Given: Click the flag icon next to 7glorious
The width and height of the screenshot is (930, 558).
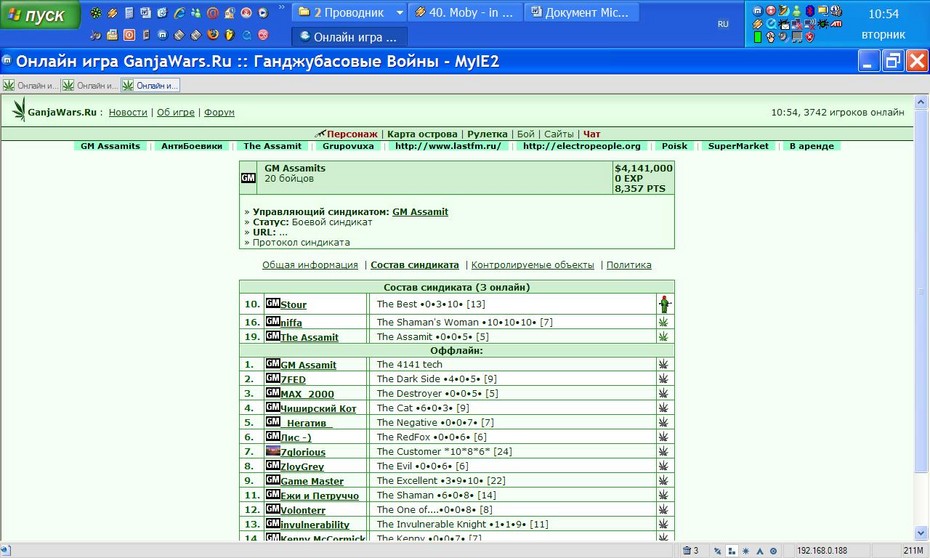Looking at the screenshot, I should (x=272, y=451).
